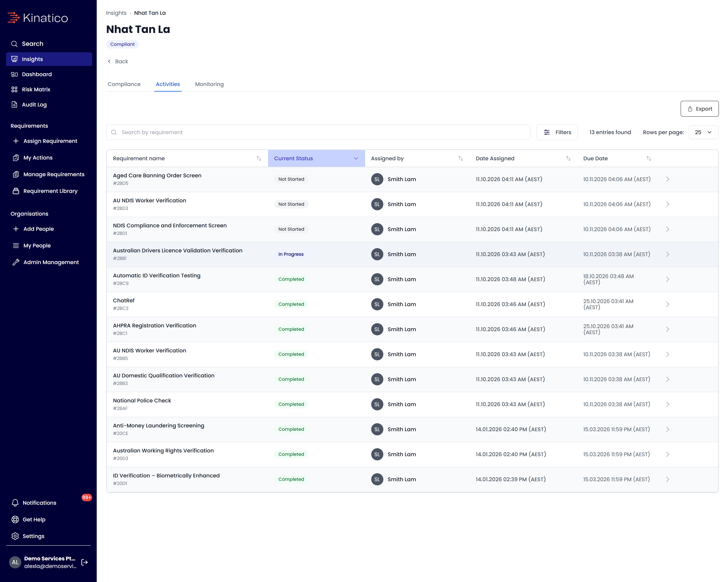The height and width of the screenshot is (582, 728).
Task: Switch to the Monitoring tab
Action: click(x=209, y=84)
